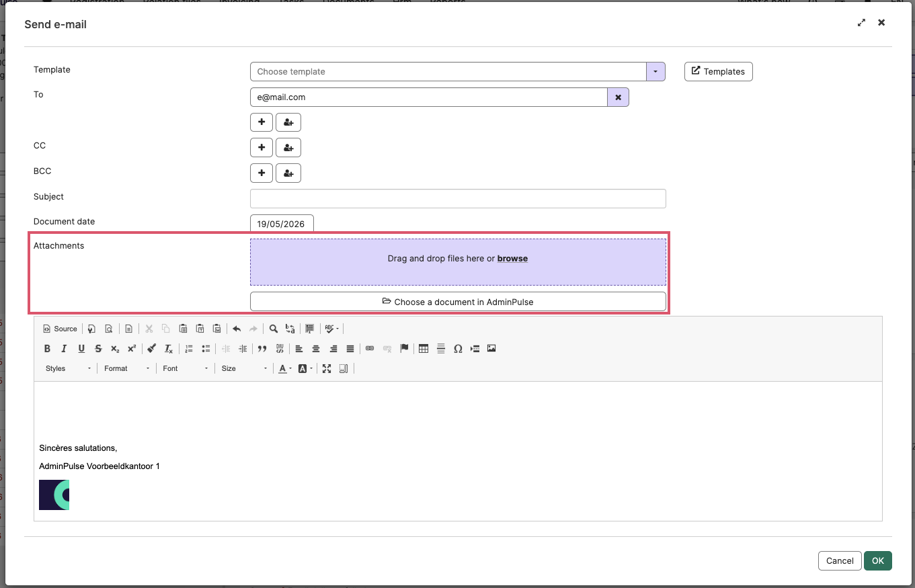Add a BCC address with plus button
The width and height of the screenshot is (915, 588).
pos(262,173)
